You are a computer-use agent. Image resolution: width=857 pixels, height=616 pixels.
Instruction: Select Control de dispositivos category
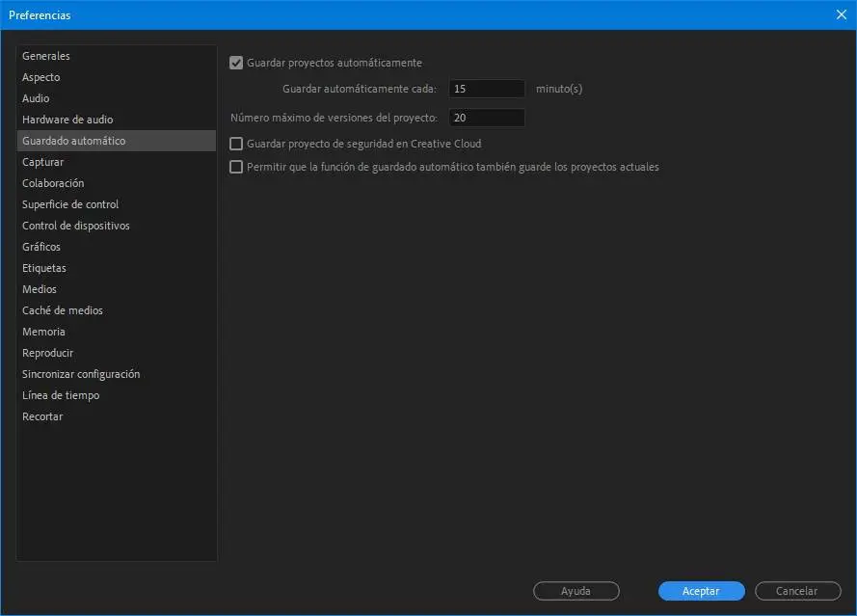(117, 226)
